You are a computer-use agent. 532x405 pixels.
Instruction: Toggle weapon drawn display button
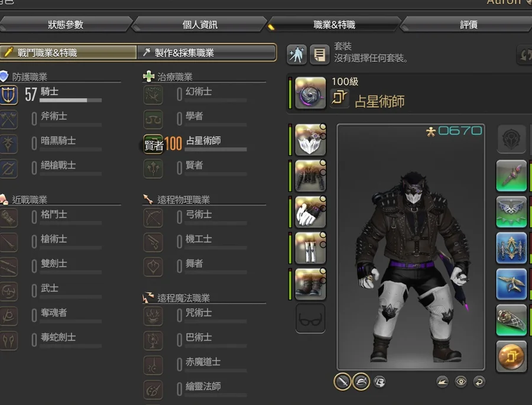tap(342, 382)
